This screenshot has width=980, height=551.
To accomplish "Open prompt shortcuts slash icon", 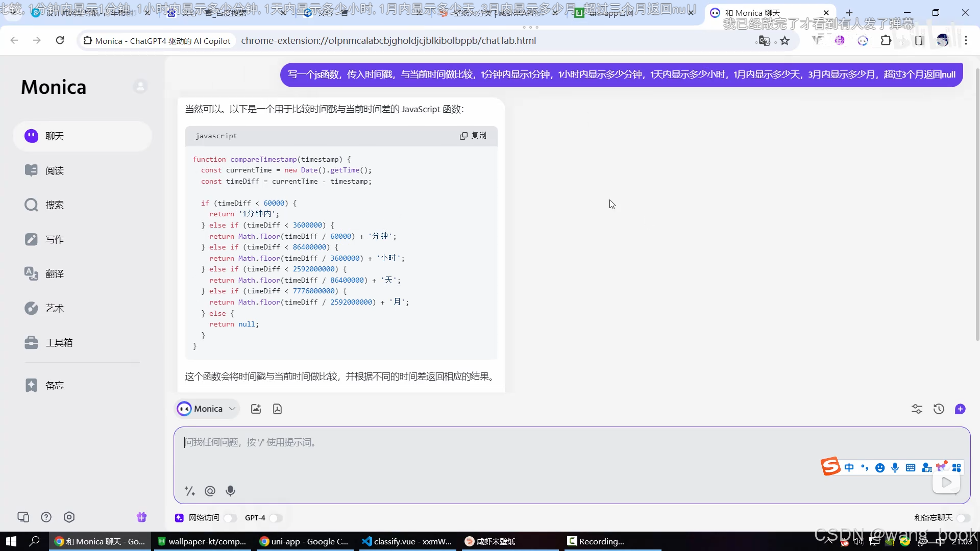I will point(190,491).
